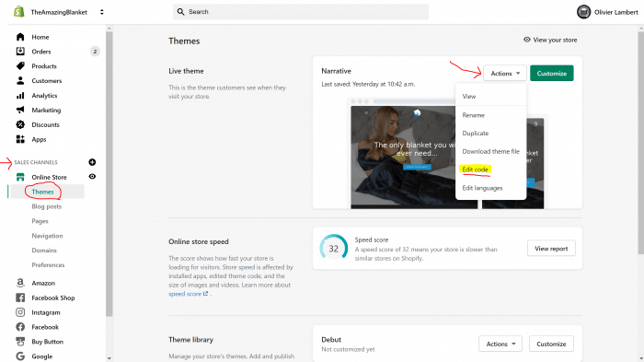Open the Discounts badge icon
This screenshot has width=644, height=362.
pyautogui.click(x=20, y=124)
